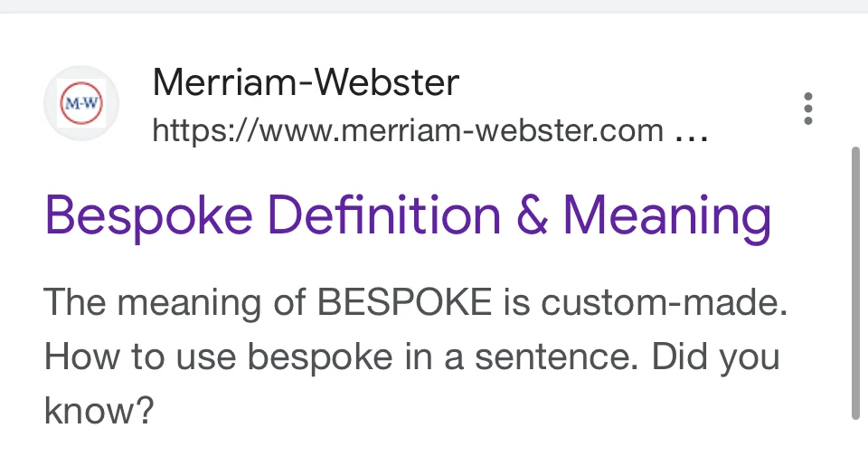The height and width of the screenshot is (466, 868).
Task: Click the Merriam-Webster site name
Action: [x=306, y=84]
